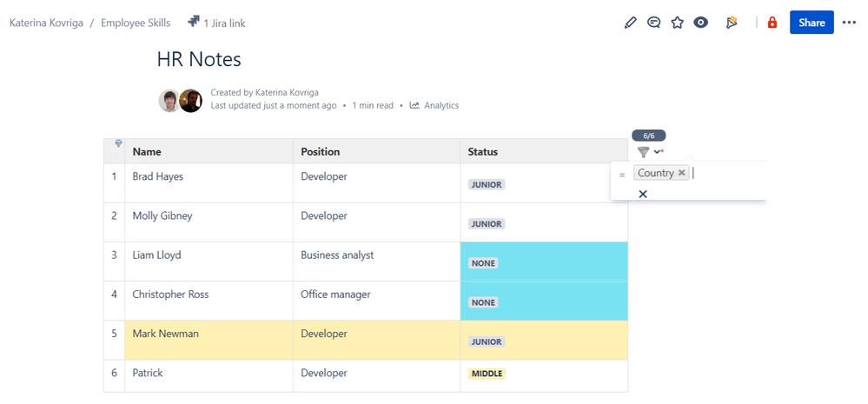Click the MIDDLE status lozenge for Patrick
This screenshot has width=868, height=404.
(487, 374)
